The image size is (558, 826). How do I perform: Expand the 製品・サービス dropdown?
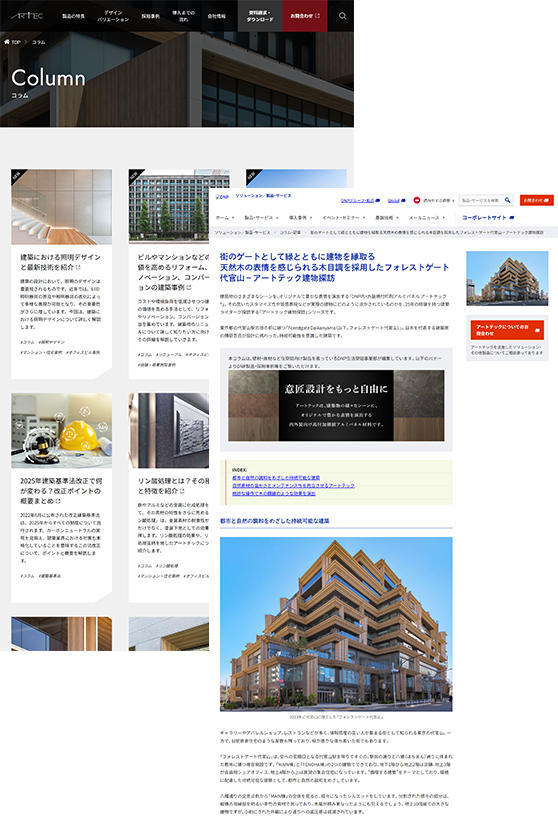pos(261,218)
